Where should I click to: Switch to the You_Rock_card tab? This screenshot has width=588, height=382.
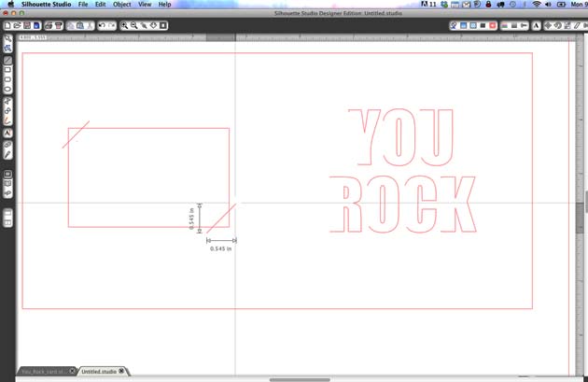coord(42,372)
